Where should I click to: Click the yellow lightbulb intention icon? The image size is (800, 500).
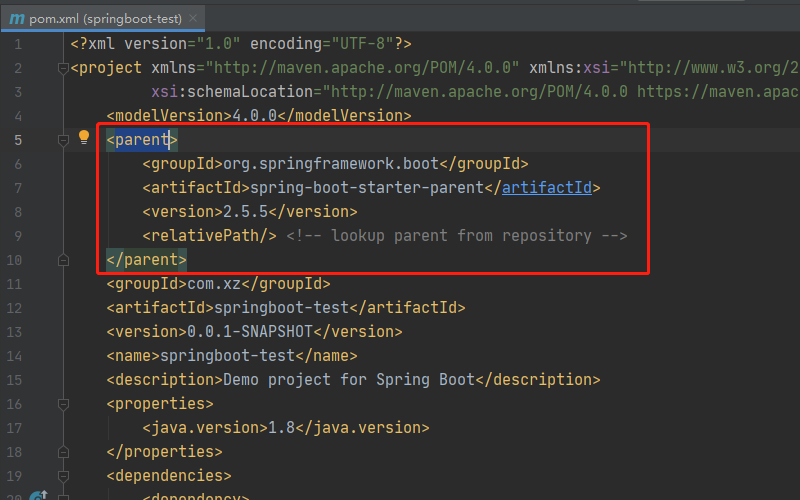[84, 137]
